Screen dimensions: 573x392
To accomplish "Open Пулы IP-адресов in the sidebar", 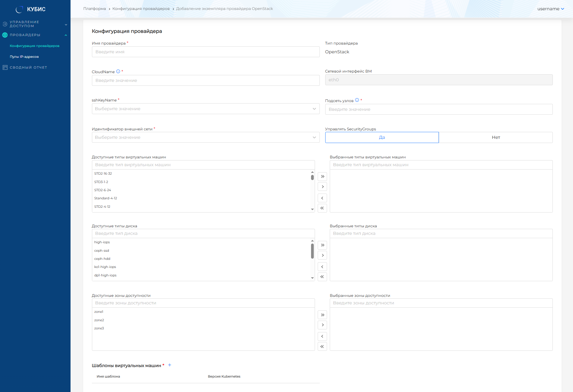I will (x=24, y=57).
